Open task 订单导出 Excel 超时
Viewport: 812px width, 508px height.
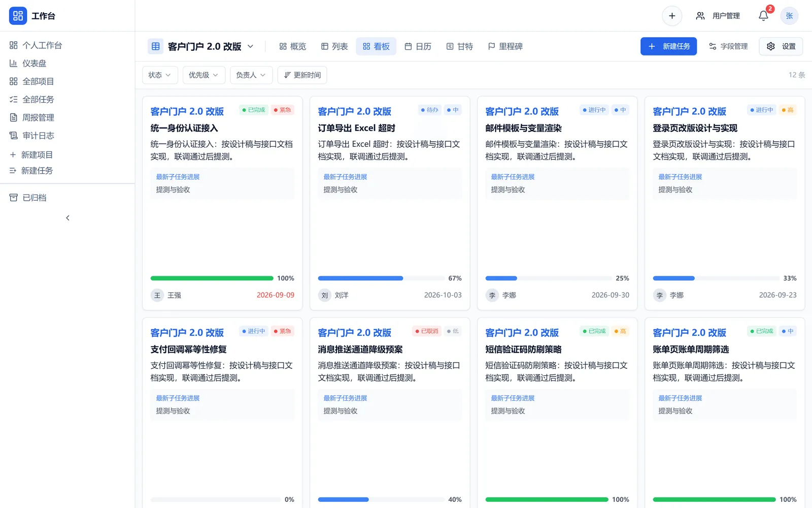(x=357, y=128)
